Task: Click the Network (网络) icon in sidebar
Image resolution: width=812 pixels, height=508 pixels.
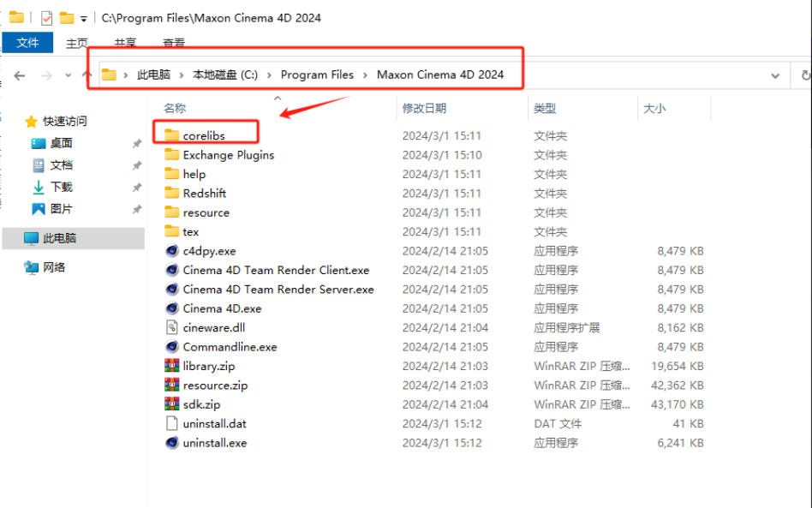Action: 31,267
